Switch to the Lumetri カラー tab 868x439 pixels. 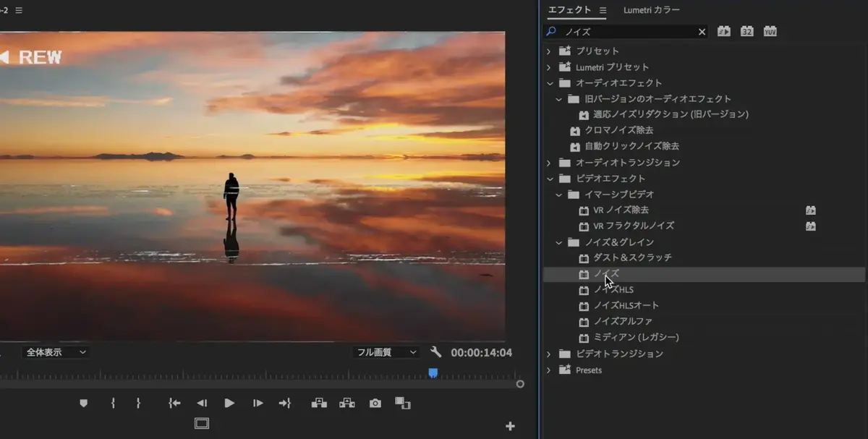pos(652,10)
